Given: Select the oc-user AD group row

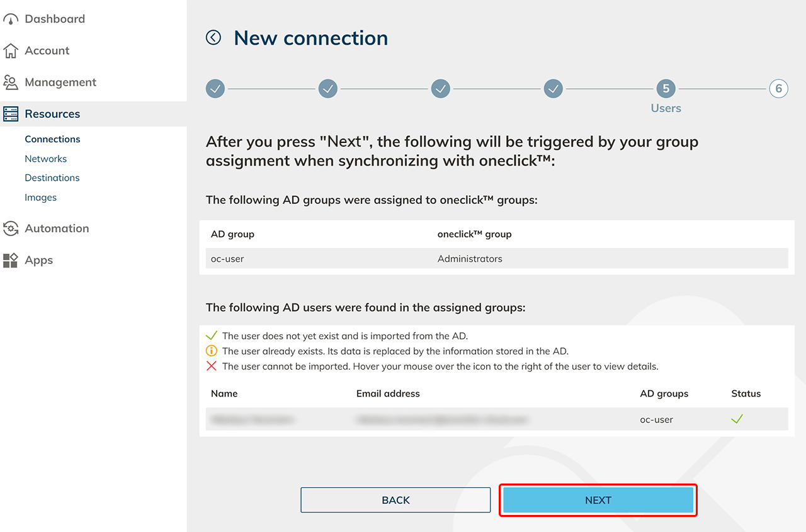Looking at the screenshot, I should tap(227, 259).
